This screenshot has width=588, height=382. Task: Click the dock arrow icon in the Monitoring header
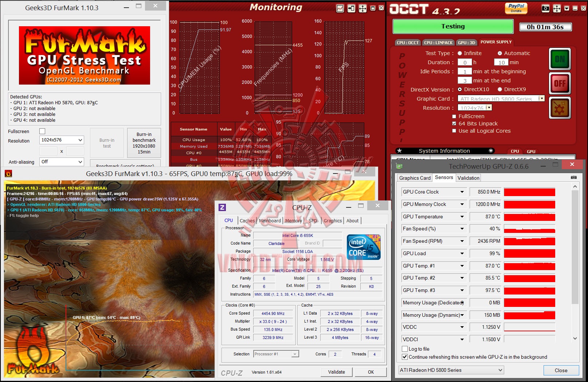351,8
